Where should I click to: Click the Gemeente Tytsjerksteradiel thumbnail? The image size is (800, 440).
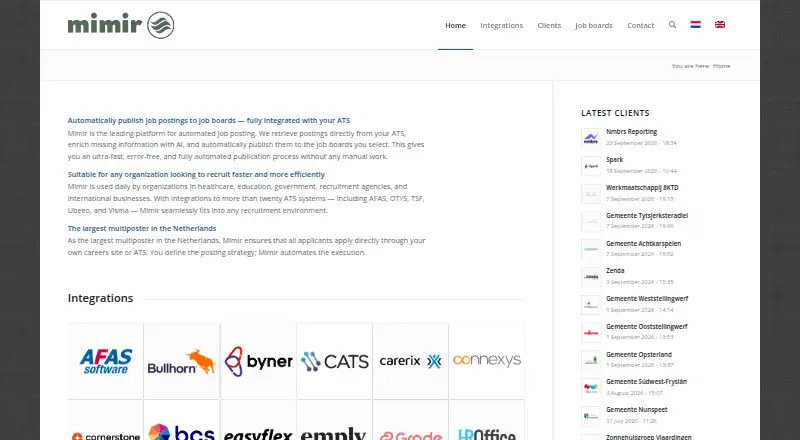591,222
